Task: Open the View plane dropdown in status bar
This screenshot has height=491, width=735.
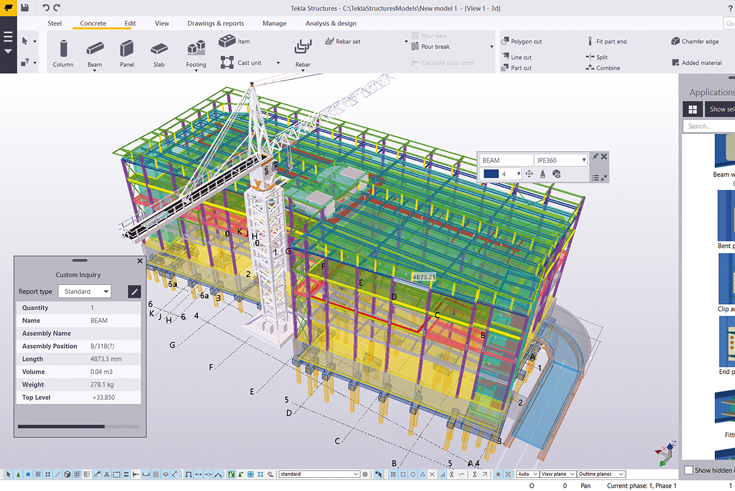Action: coord(558,474)
